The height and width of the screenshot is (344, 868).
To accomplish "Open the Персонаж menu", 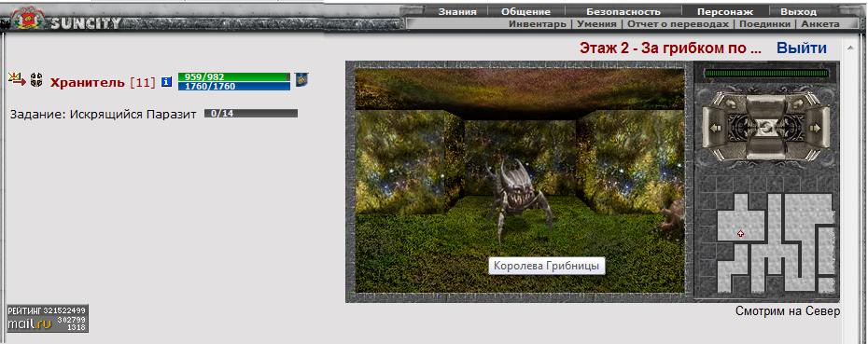I will click(x=725, y=11).
